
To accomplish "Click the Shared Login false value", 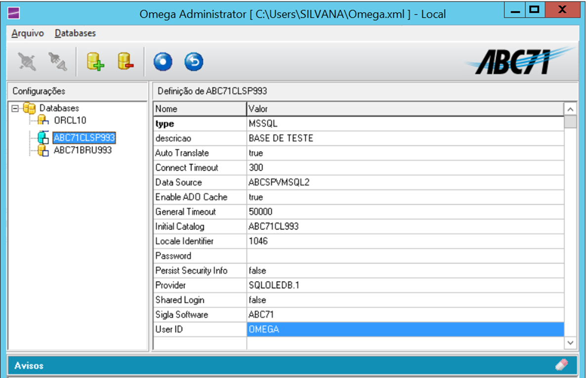I will 405,300.
